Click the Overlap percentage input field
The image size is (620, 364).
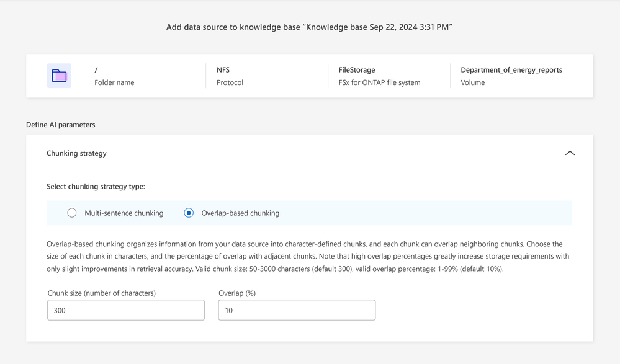click(297, 310)
